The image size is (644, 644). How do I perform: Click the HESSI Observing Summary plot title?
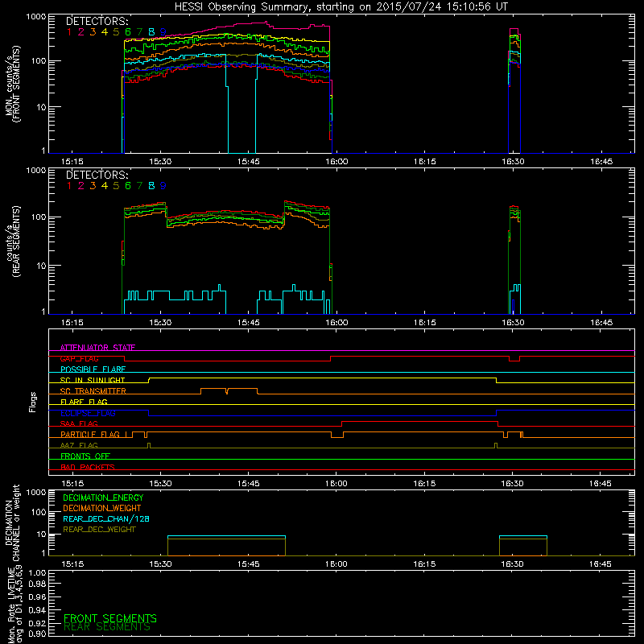pyautogui.click(x=341, y=7)
